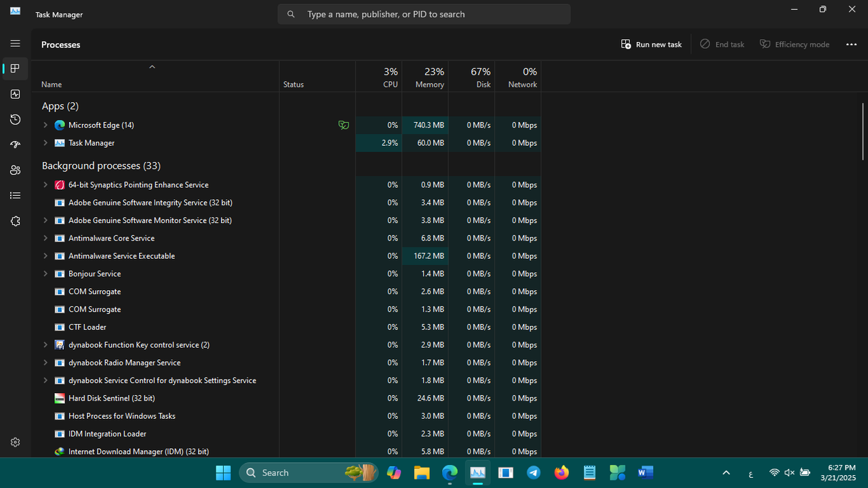This screenshot has height=488, width=868.
Task: Open the Details page from sidebar
Action: tap(15, 196)
